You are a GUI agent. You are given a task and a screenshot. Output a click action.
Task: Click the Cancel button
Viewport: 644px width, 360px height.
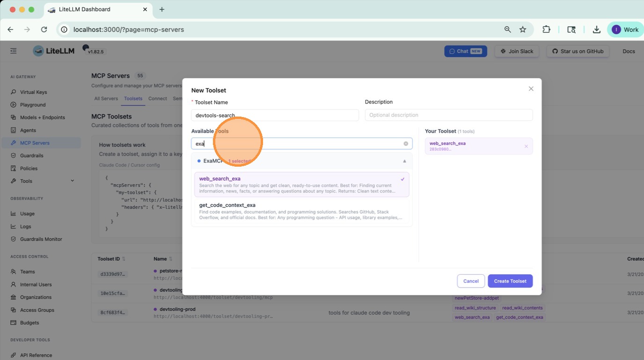click(x=471, y=281)
